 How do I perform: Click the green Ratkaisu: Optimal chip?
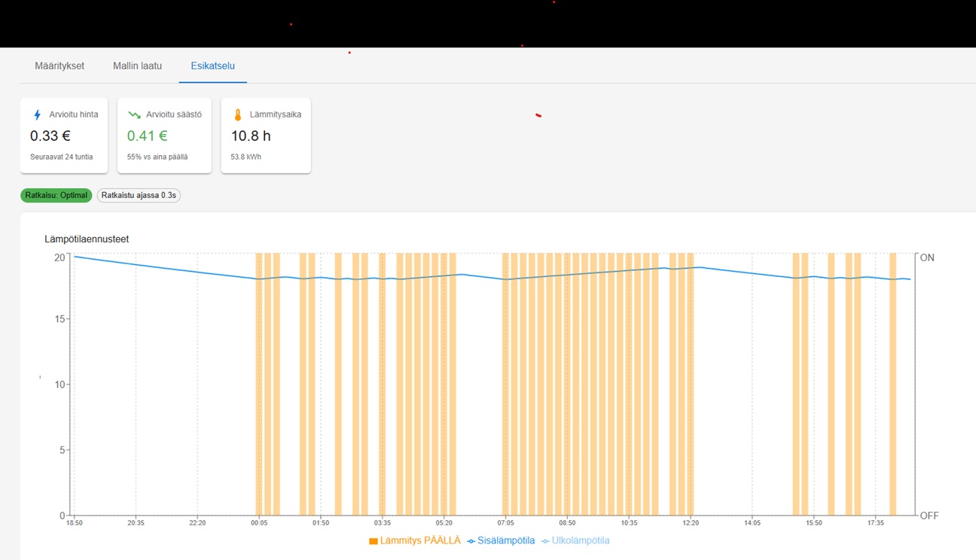56,196
